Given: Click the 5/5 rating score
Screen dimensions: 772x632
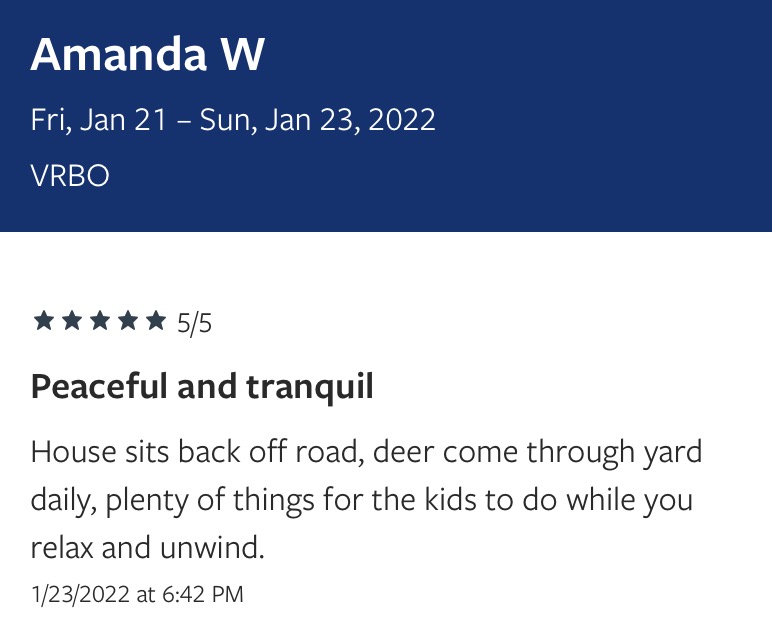Looking at the screenshot, I should coord(194,323).
